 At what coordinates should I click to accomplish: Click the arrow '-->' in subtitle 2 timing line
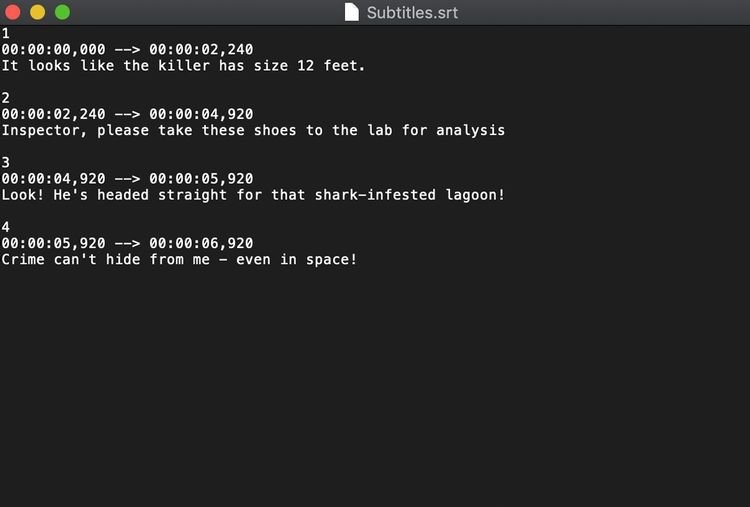(127, 114)
